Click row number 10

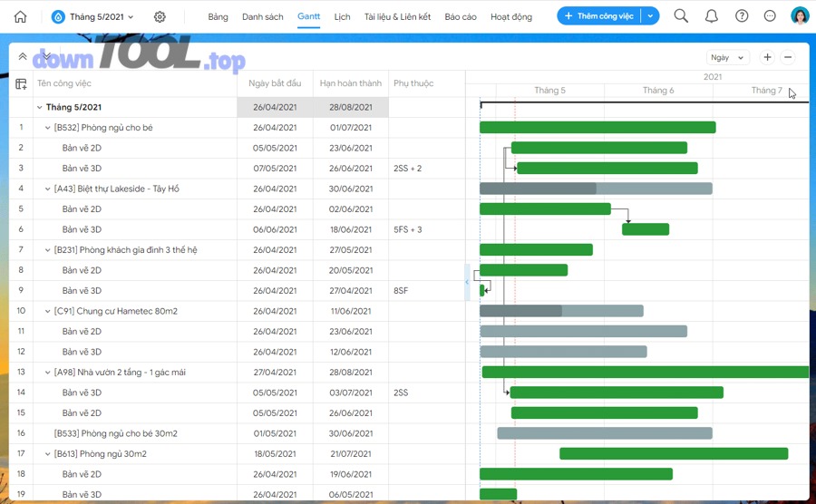[21, 311]
